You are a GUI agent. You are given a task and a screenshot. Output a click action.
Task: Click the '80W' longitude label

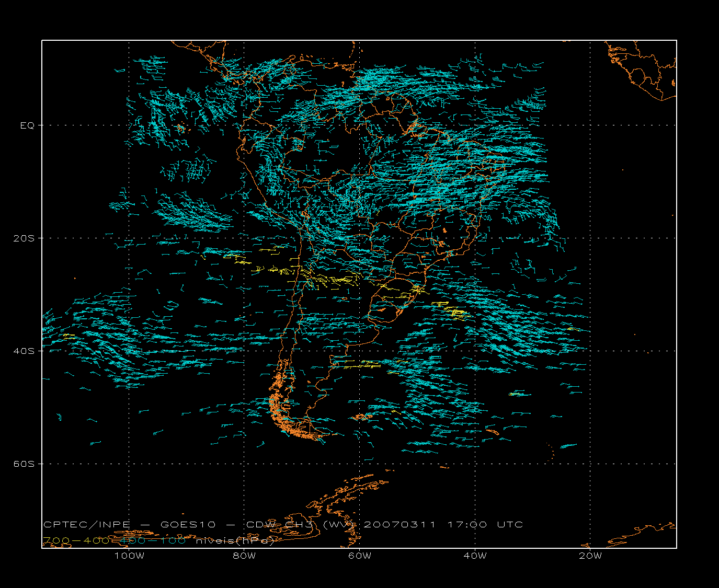(x=244, y=556)
